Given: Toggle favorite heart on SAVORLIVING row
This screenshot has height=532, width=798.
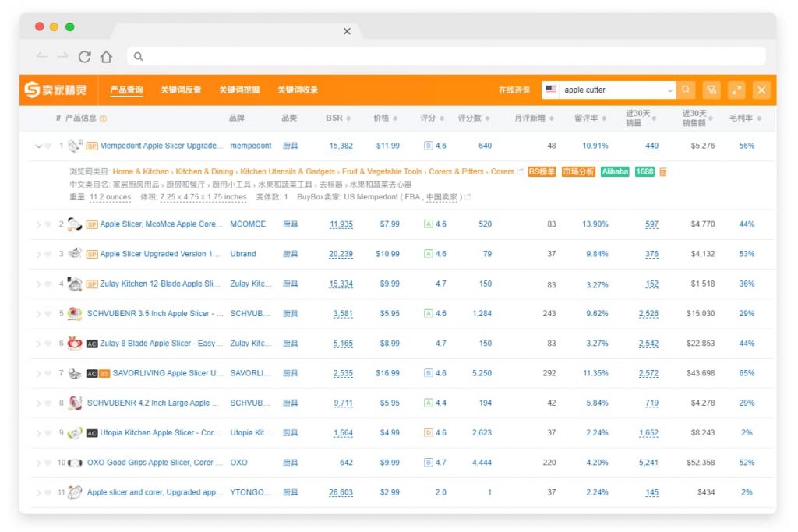Looking at the screenshot, I should click(x=48, y=374).
